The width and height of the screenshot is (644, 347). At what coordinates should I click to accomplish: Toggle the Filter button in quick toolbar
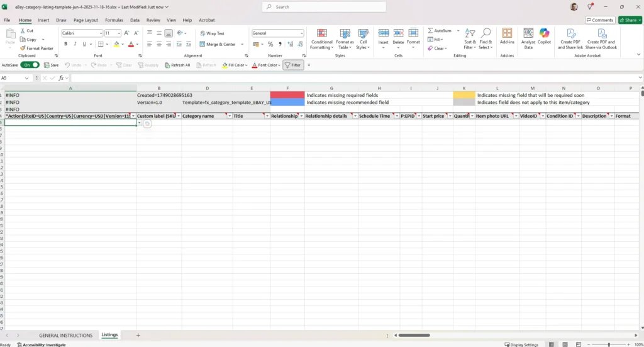tap(293, 65)
